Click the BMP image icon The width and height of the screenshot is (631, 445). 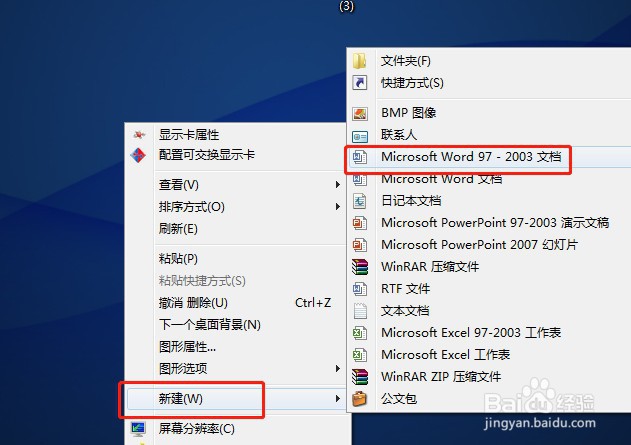(359, 113)
